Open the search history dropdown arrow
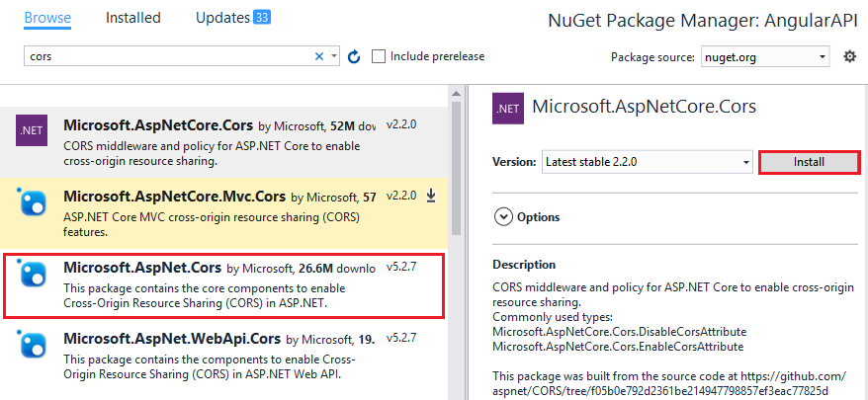The width and height of the screenshot is (868, 400). (334, 56)
